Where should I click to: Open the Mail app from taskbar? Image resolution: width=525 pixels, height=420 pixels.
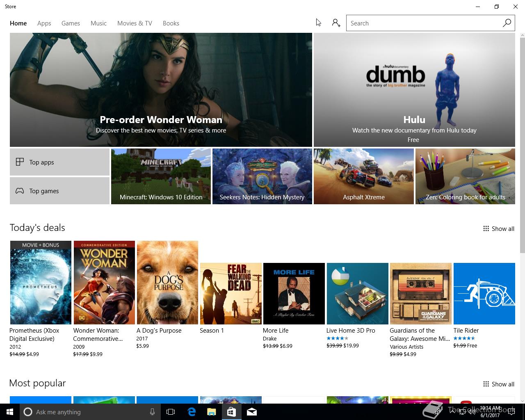(x=251, y=412)
